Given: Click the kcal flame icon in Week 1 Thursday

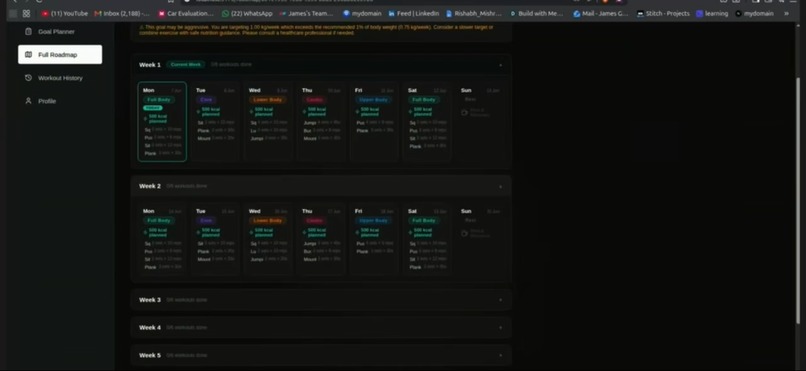Looking at the screenshot, I should pos(304,112).
